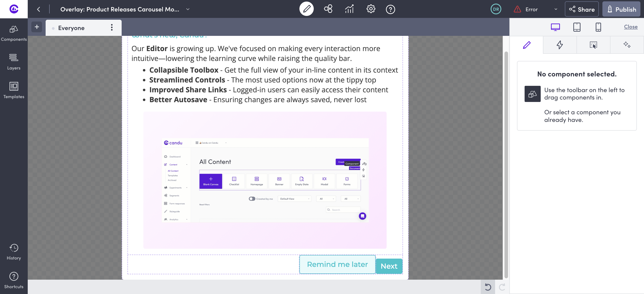Switch preview to mobile view
This screenshot has height=294, width=644.
point(598,27)
